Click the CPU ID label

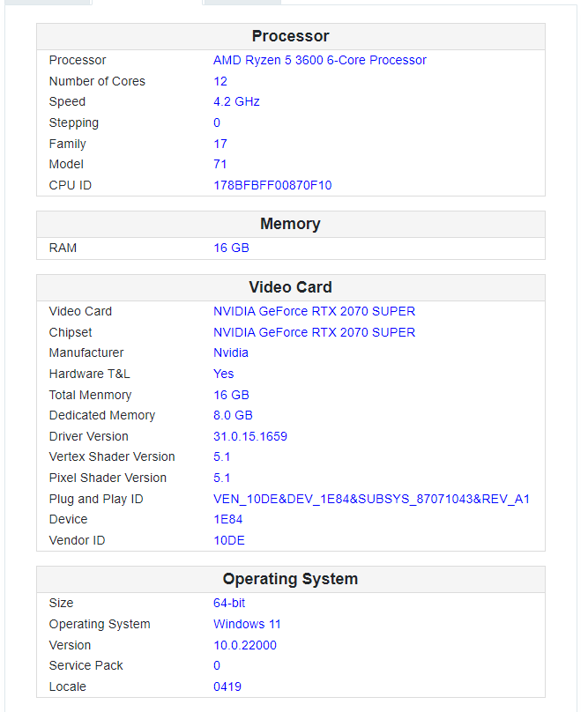click(71, 185)
